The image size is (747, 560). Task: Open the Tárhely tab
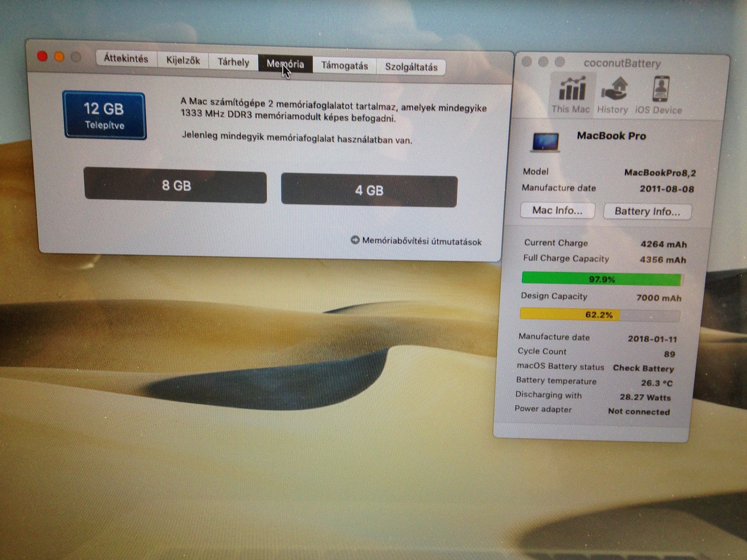click(233, 62)
